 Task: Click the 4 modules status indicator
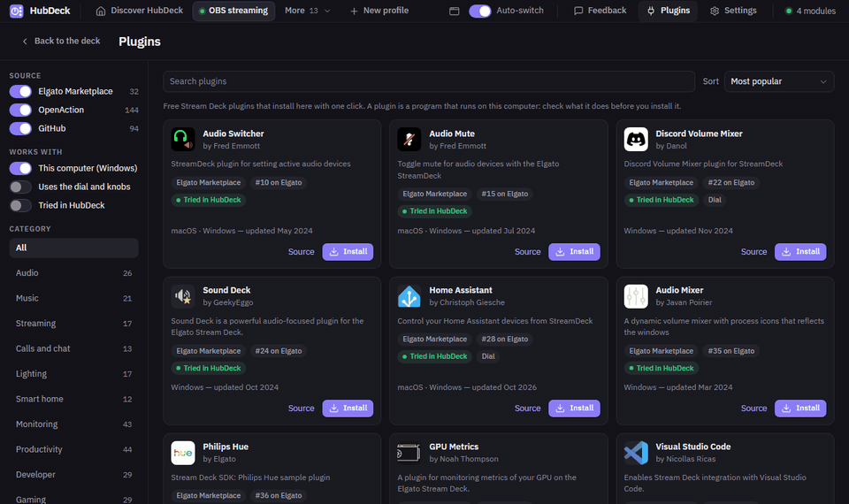[811, 11]
